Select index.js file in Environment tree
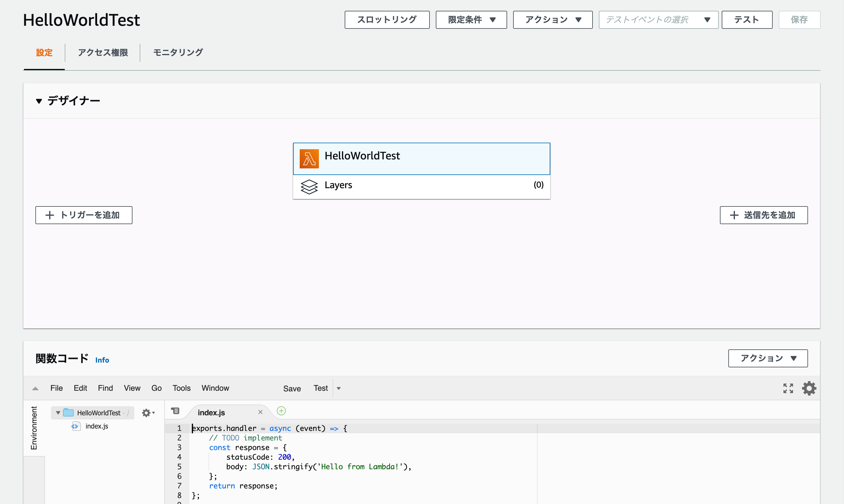 [x=97, y=426]
